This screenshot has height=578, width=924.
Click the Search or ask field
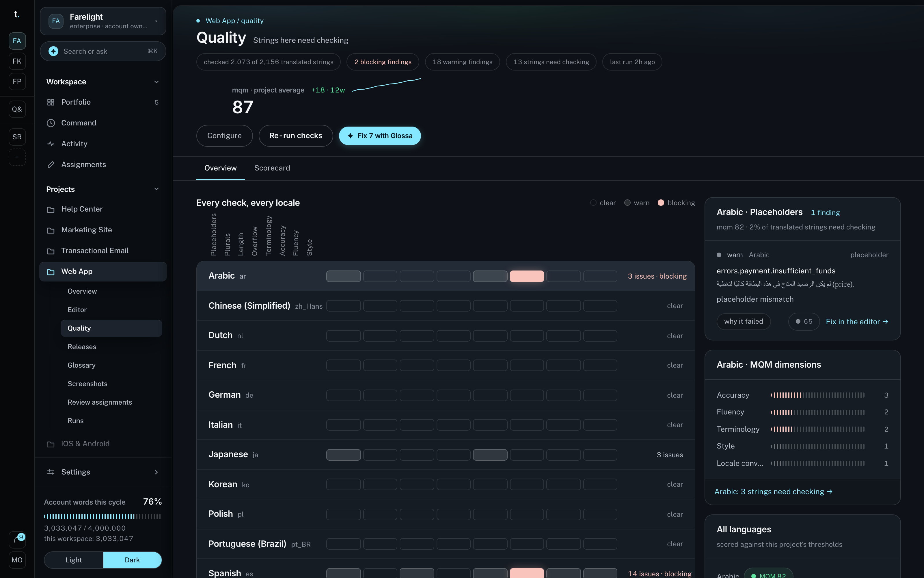click(103, 51)
